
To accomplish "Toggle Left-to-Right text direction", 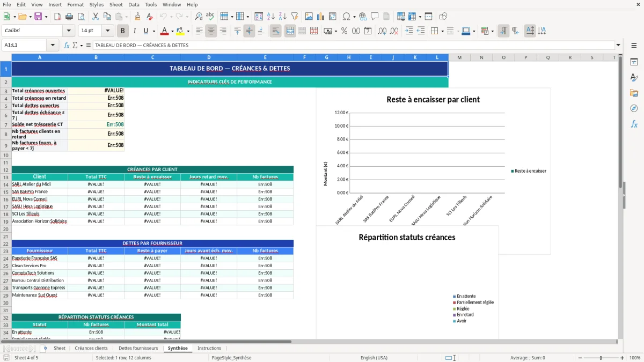I will 503,31.
